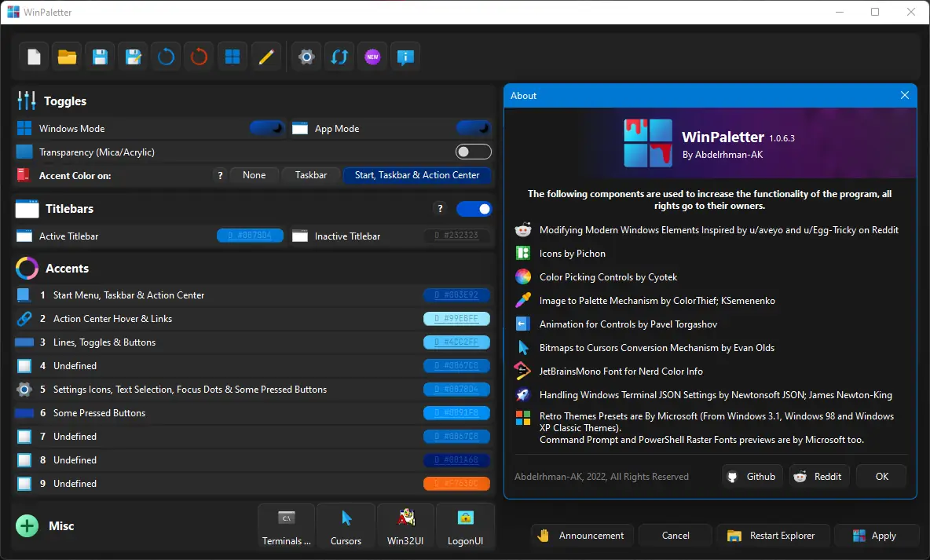Image resolution: width=930 pixels, height=560 pixels.
Task: Open the Win32UI classic colors button
Action: [405, 526]
